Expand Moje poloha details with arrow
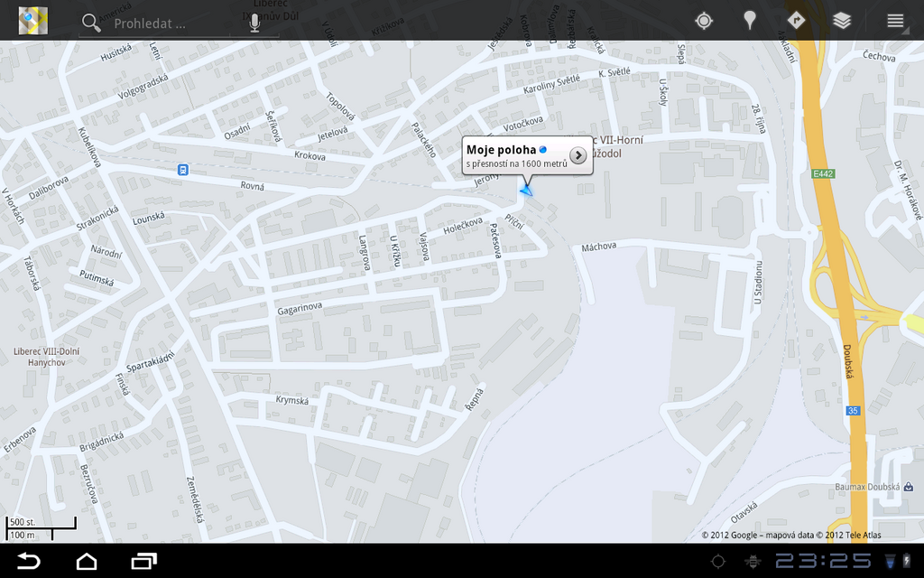The width and height of the screenshot is (924, 578). pos(578,155)
